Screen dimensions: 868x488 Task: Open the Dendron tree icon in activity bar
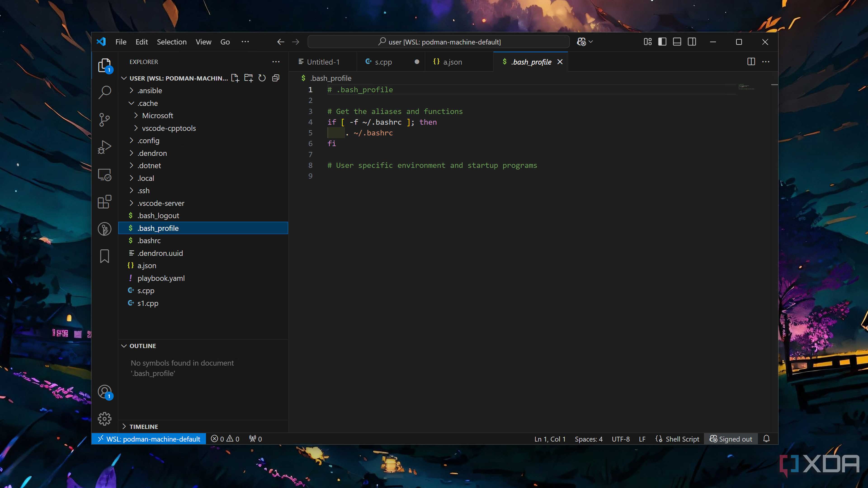(x=104, y=229)
